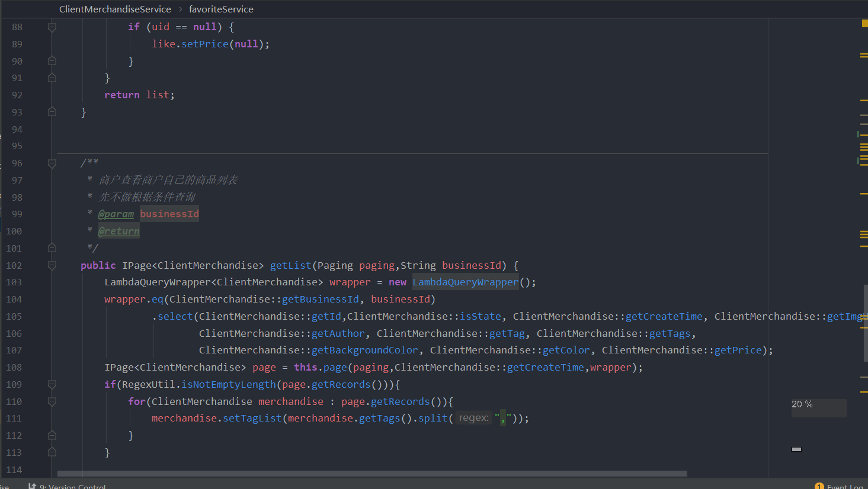This screenshot has height=489, width=868.
Task: Collapse the if-block fold marker on line 88
Action: click(x=52, y=27)
